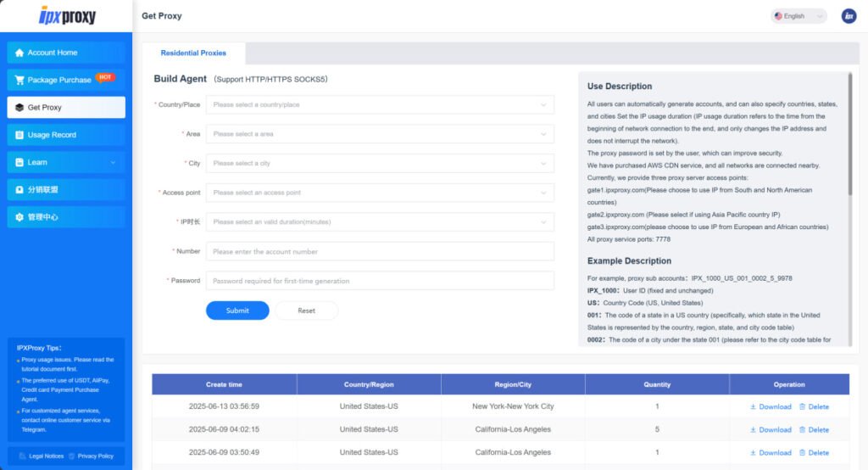Click the Usage Record list icon
Viewport: 868px width, 470px height.
(19, 135)
